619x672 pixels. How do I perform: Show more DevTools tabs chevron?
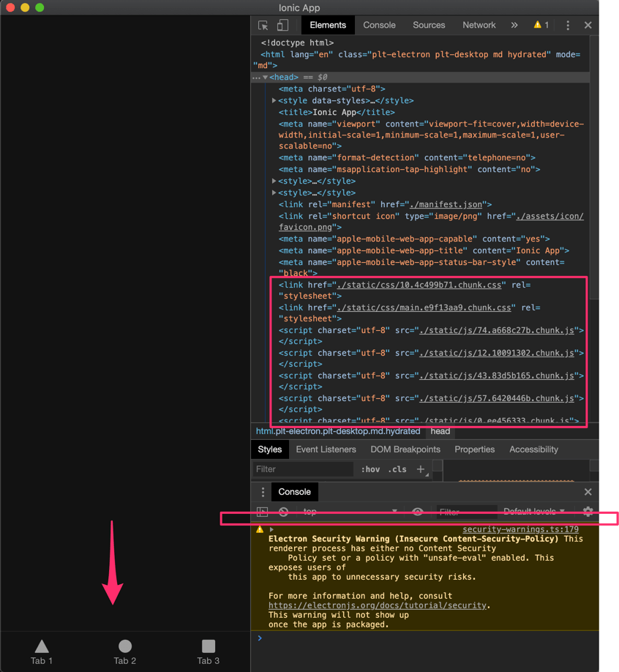click(x=514, y=26)
